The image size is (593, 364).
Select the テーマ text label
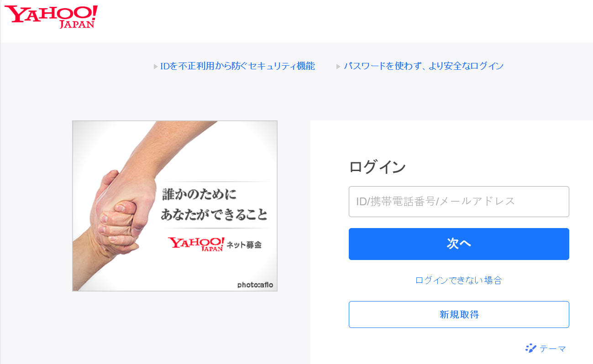point(553,349)
